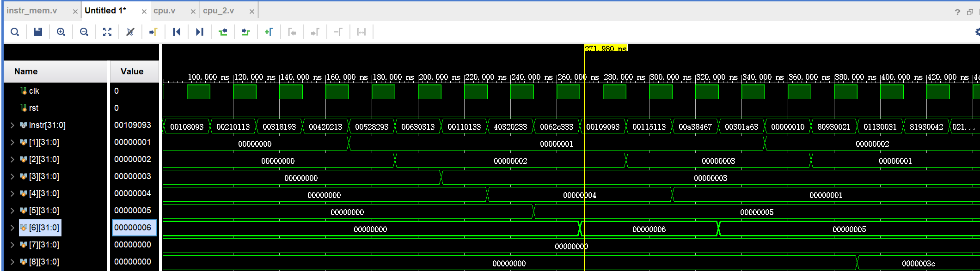Go to the next transition
Image resolution: width=980 pixels, height=271 pixels.
[246, 32]
